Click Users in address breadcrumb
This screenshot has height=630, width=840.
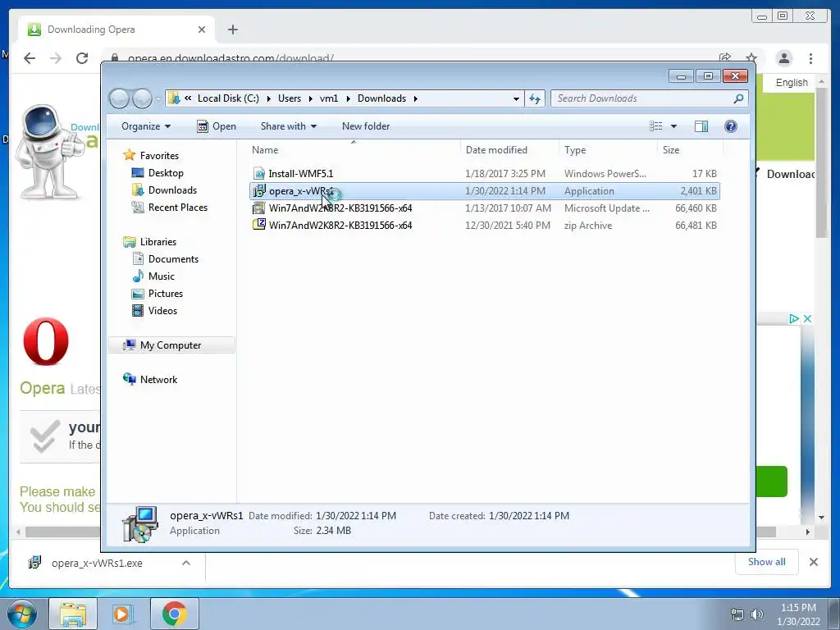290,98
